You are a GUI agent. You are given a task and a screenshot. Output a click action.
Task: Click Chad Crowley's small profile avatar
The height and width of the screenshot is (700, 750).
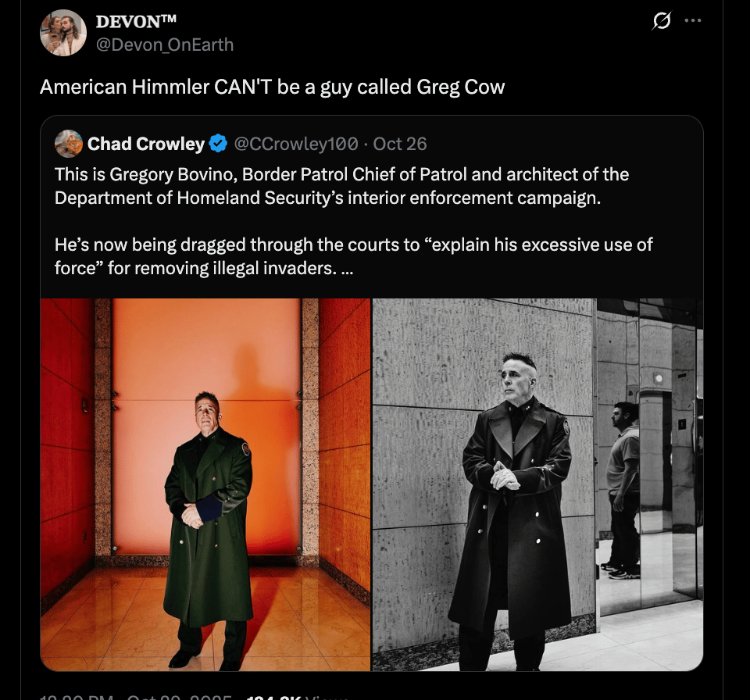point(69,144)
